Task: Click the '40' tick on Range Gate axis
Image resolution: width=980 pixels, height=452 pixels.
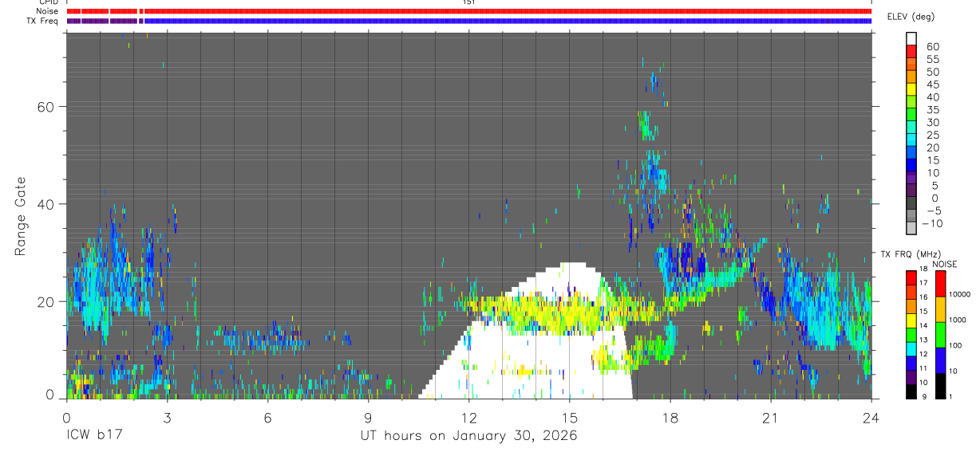Action: (45, 204)
